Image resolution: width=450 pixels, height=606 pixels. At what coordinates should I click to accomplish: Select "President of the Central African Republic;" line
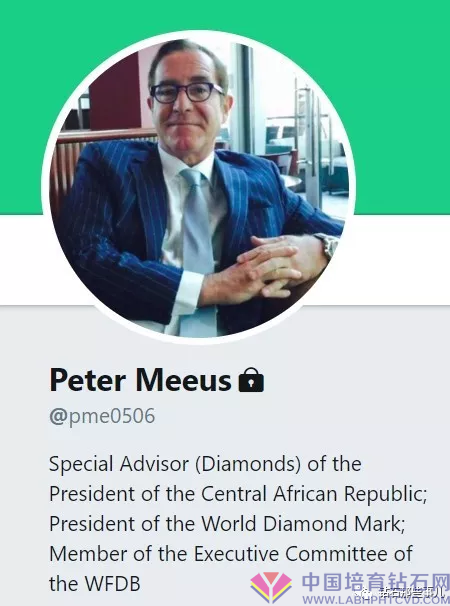(238, 494)
